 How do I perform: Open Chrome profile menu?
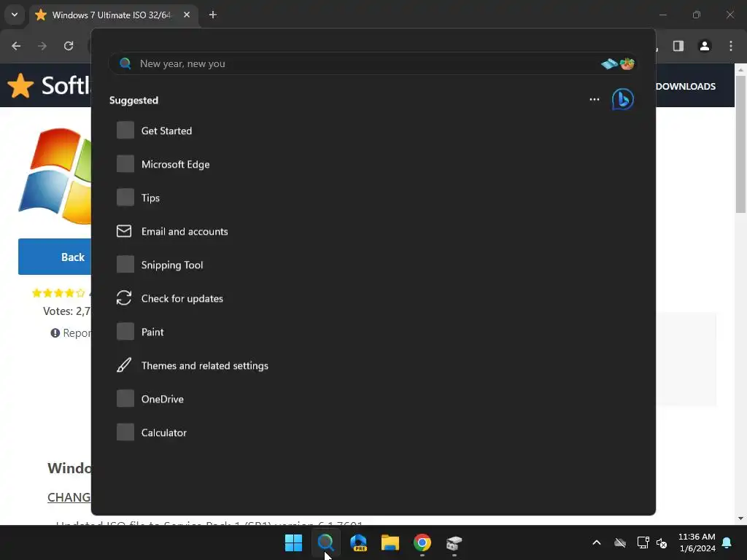tap(705, 46)
